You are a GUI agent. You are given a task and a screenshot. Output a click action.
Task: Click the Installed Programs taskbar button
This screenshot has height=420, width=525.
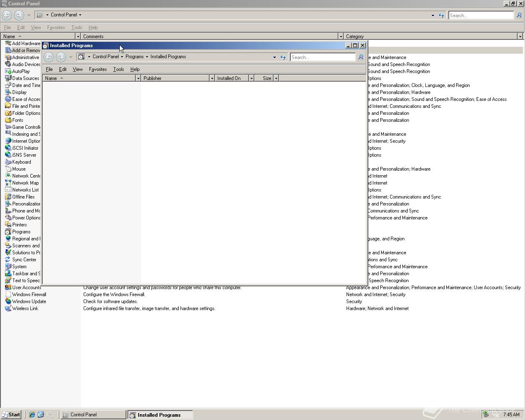coord(160,415)
